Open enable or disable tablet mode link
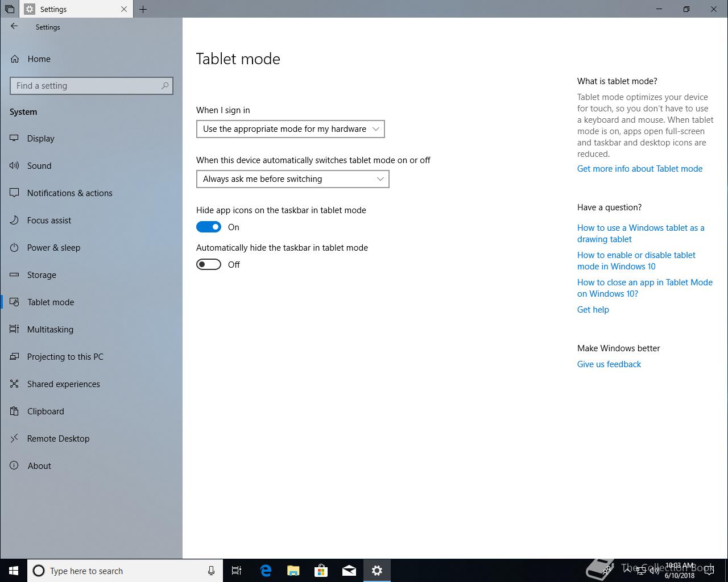The image size is (728, 582). pyautogui.click(x=636, y=261)
